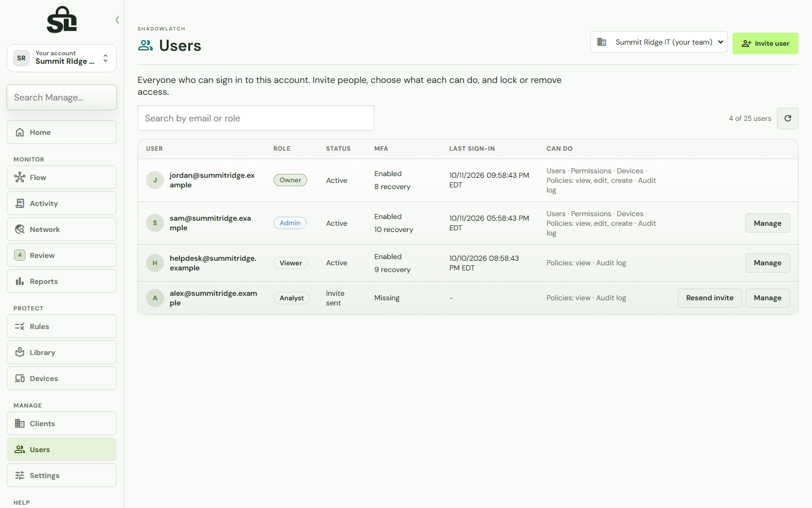The height and width of the screenshot is (508, 812).
Task: Refresh the users list
Action: pos(788,119)
